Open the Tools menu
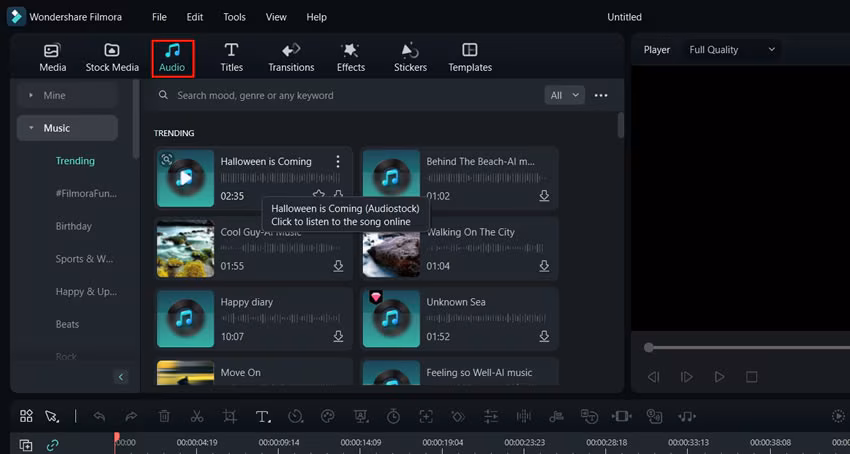The image size is (850, 454). pyautogui.click(x=235, y=17)
